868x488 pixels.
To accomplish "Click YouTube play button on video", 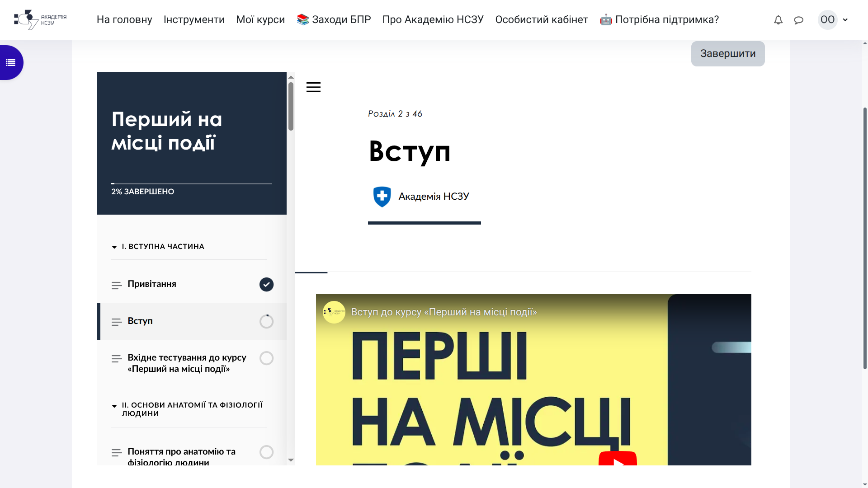I will (x=618, y=460).
